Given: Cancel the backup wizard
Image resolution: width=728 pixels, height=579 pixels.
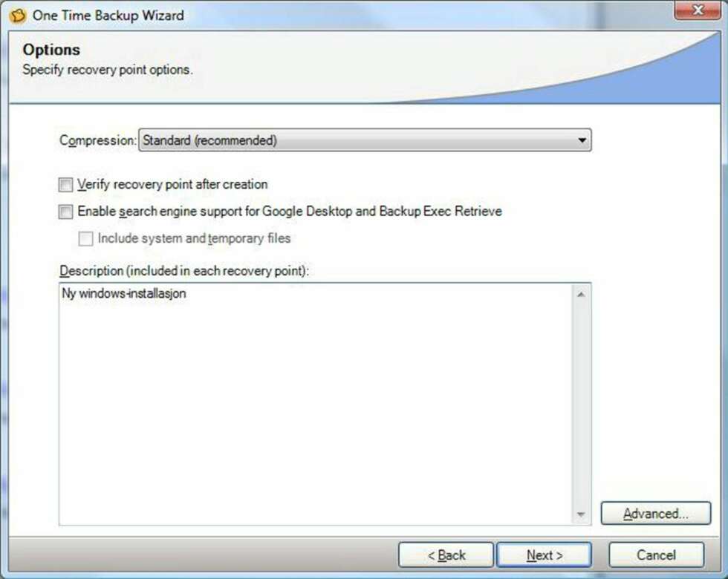Looking at the screenshot, I should click(656, 555).
